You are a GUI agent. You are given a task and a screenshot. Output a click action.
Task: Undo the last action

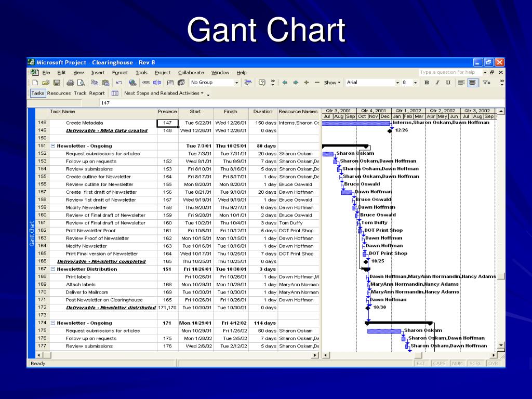tap(119, 83)
